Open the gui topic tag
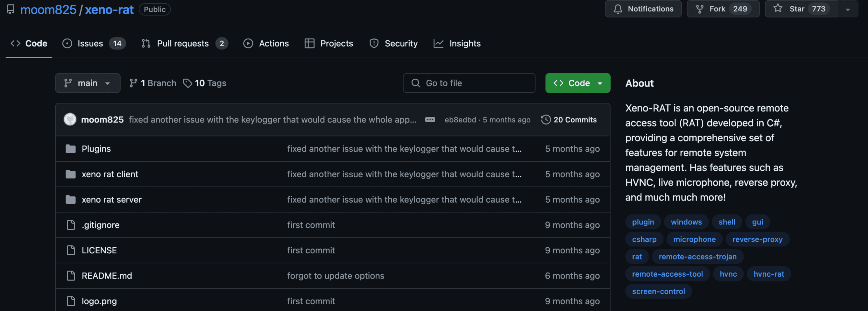Viewport: 868px width, 311px height. pos(757,222)
